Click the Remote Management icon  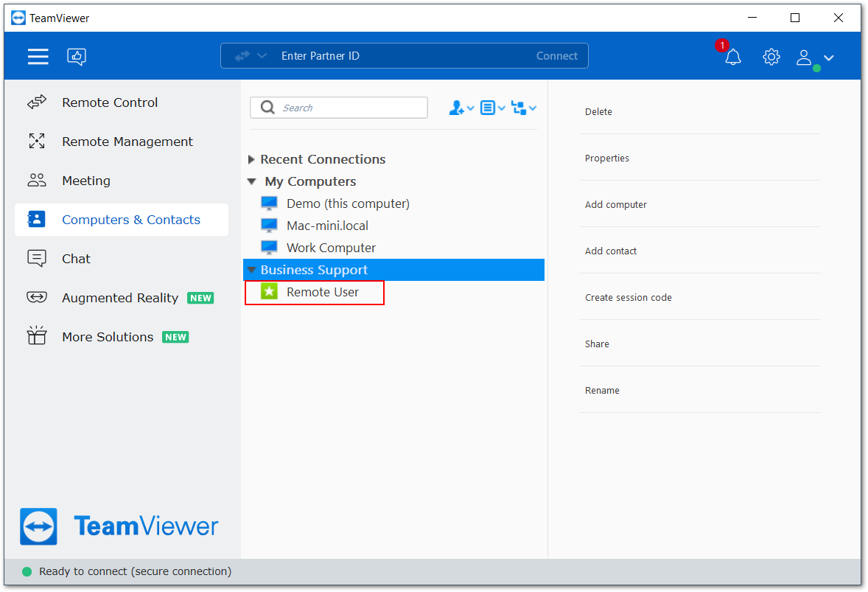pos(37,142)
